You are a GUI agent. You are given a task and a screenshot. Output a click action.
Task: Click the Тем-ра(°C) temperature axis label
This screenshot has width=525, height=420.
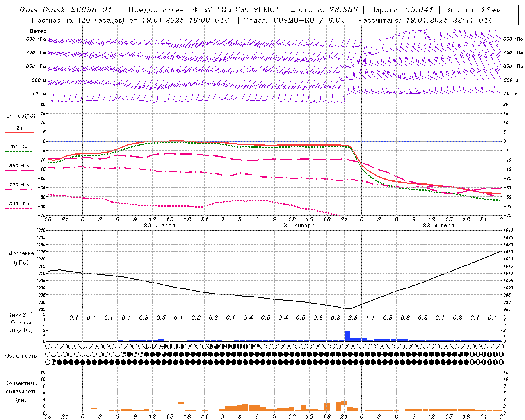(19, 116)
